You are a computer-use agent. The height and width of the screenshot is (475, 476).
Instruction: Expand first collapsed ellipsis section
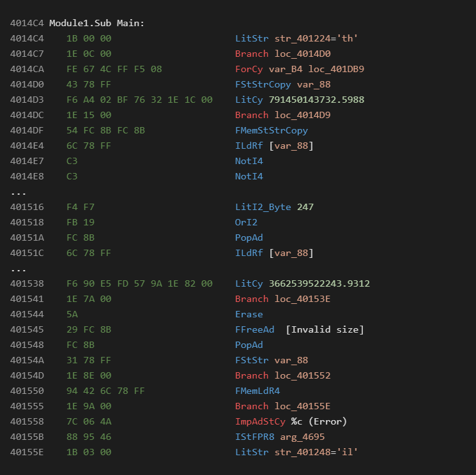(x=18, y=192)
